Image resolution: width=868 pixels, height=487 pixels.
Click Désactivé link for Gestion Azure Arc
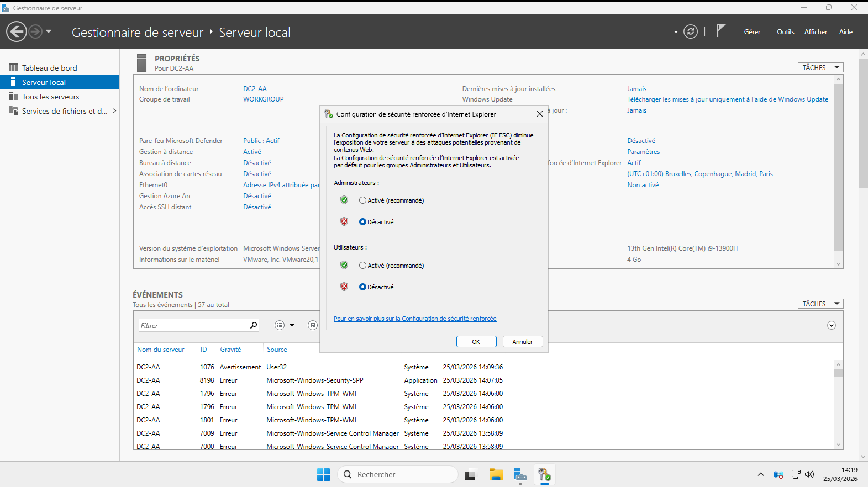coord(257,196)
